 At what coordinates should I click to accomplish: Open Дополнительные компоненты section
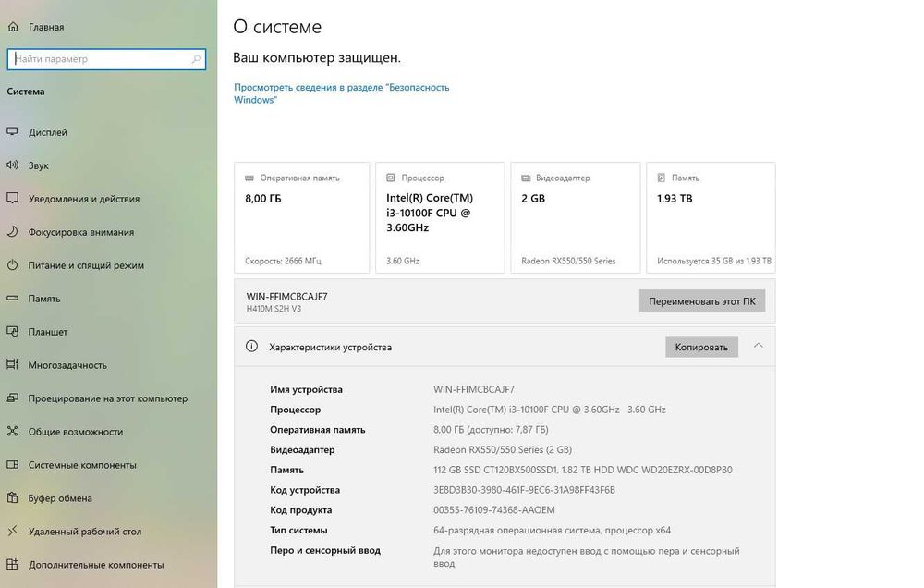pos(96,565)
